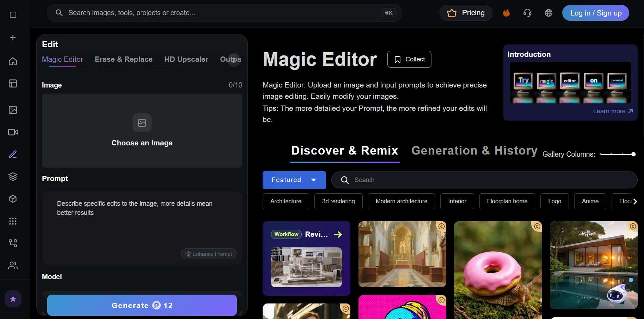This screenshot has width=644, height=319.
Task: Open the stacked layers icon in sidebar
Action: coord(13,177)
